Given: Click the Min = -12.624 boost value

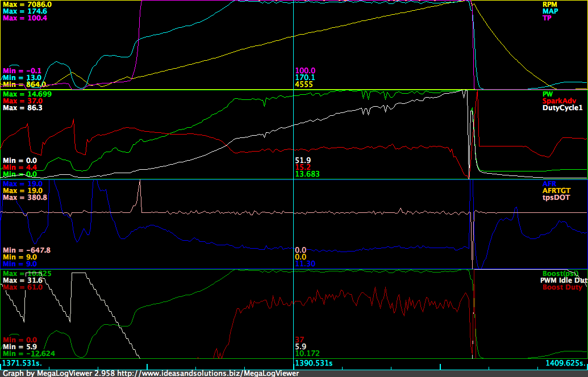Looking at the screenshot, I should coord(29,353).
